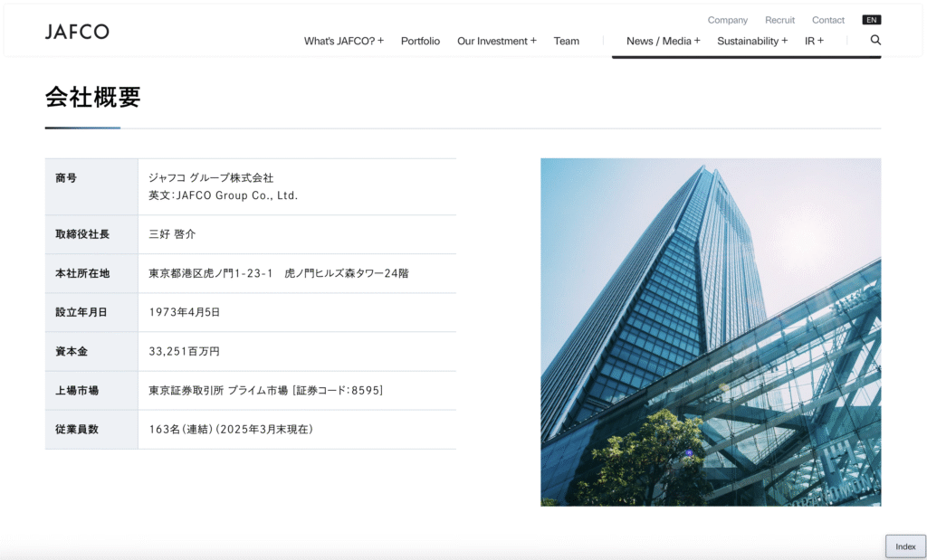The height and width of the screenshot is (560, 927).
Task: Select the 会社概要 heading
Action: click(93, 97)
